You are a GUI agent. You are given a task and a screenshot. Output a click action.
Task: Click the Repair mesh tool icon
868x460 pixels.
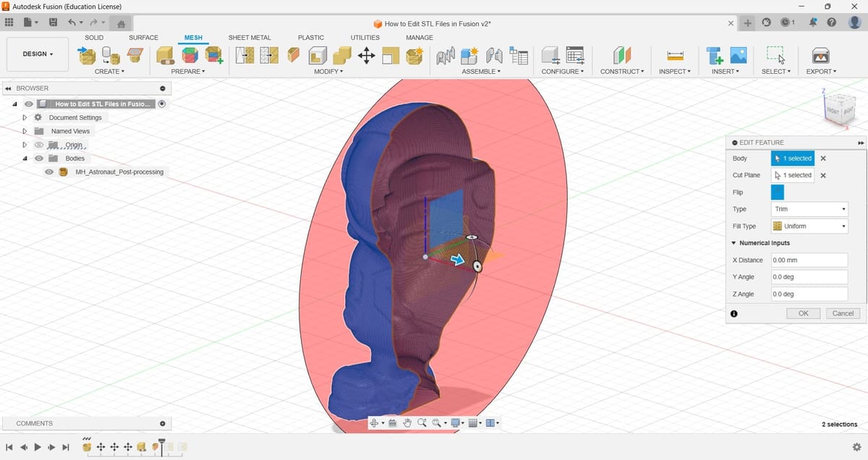click(166, 55)
